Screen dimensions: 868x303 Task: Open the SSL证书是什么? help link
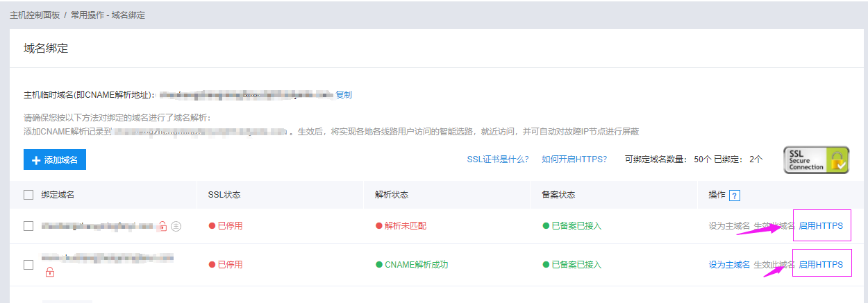click(x=498, y=159)
